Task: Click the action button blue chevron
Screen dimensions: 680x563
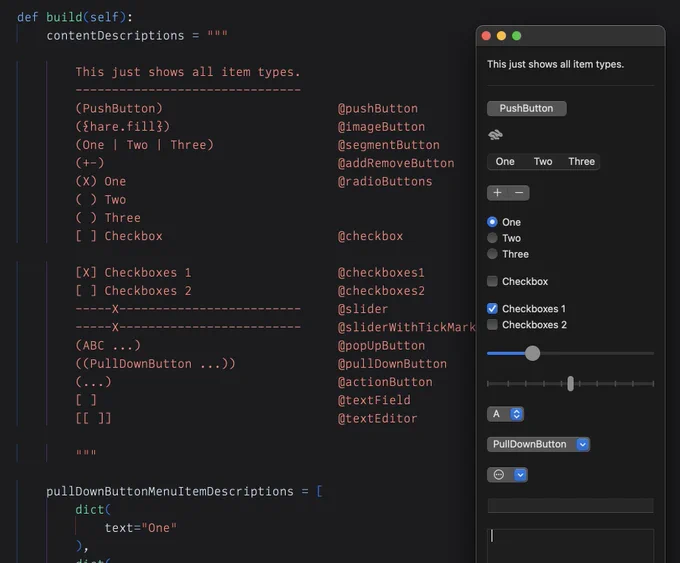Action: [520, 475]
